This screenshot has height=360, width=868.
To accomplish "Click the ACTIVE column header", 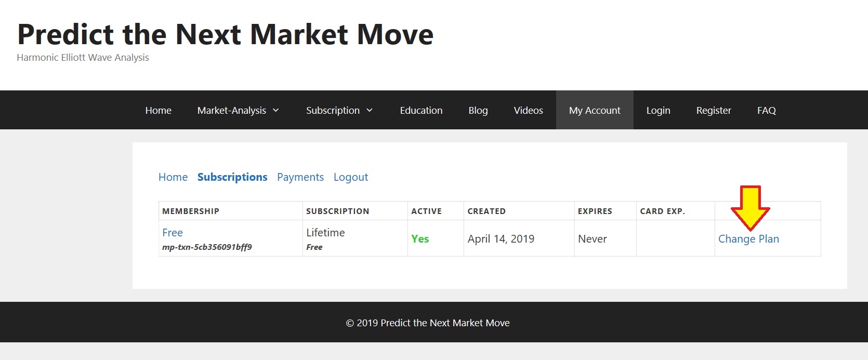I will 427,211.
